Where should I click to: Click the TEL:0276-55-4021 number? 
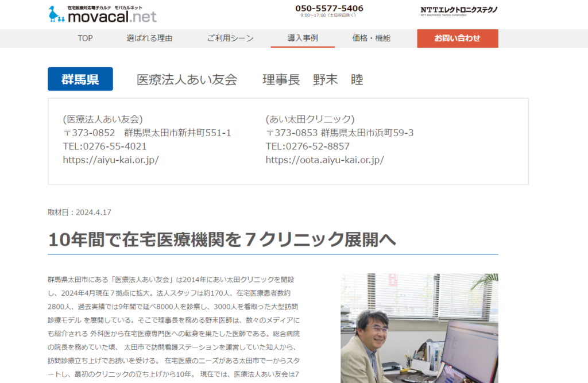click(105, 146)
